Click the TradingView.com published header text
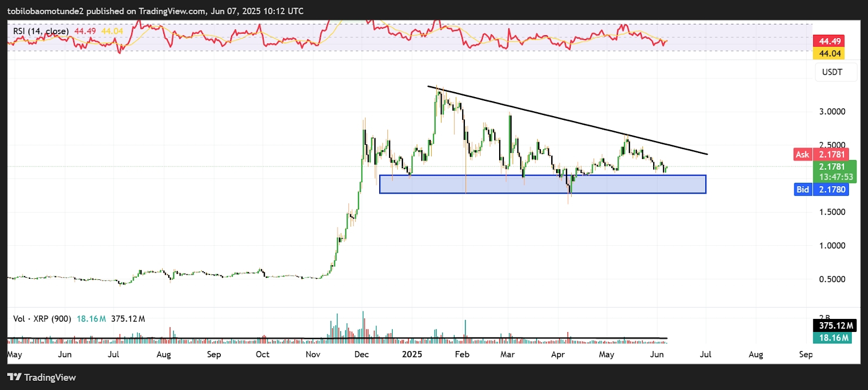Screen dimensions: 868x390 pos(155,11)
